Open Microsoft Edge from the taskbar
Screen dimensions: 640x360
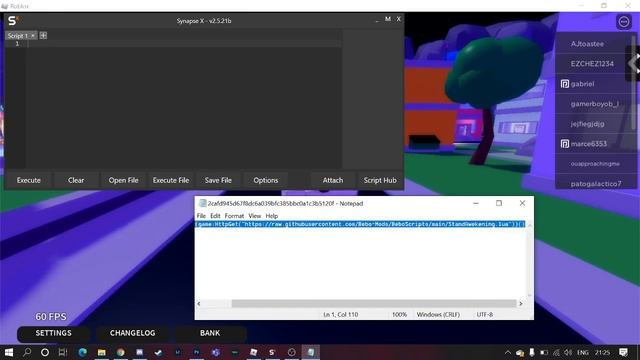82,352
